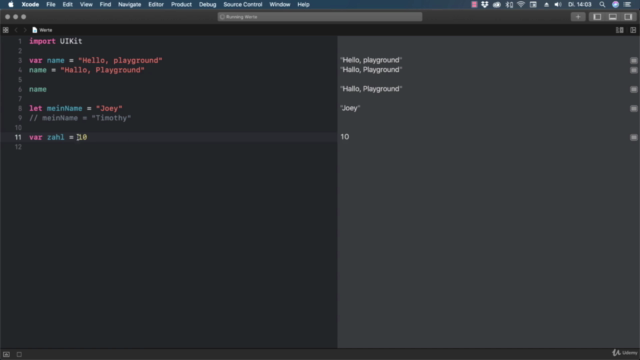Viewport: 640px width, 360px height.
Task: Click the Werte breadcrumb label
Action: tap(46, 30)
